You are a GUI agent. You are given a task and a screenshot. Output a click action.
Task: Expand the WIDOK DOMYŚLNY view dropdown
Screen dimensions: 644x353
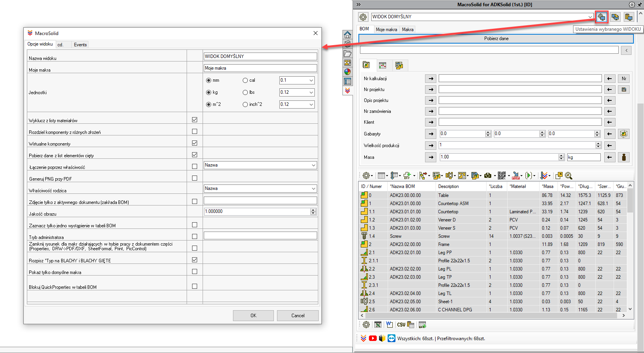click(590, 17)
